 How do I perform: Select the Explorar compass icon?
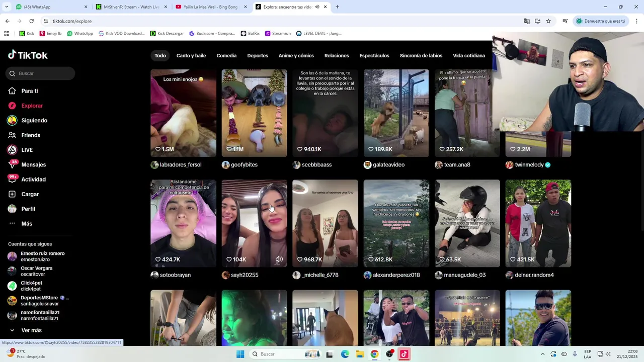12,106
